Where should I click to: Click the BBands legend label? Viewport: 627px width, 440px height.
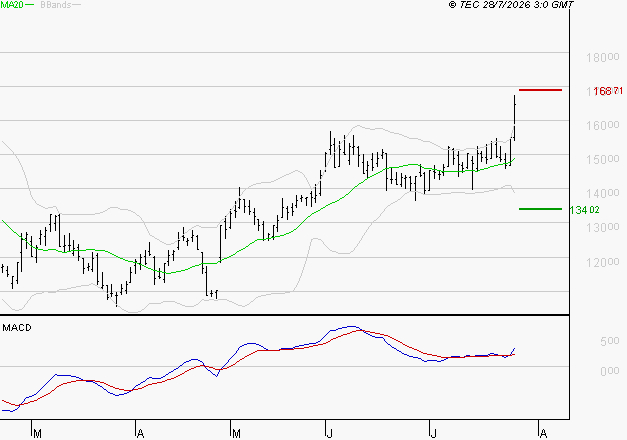[x=56, y=5]
